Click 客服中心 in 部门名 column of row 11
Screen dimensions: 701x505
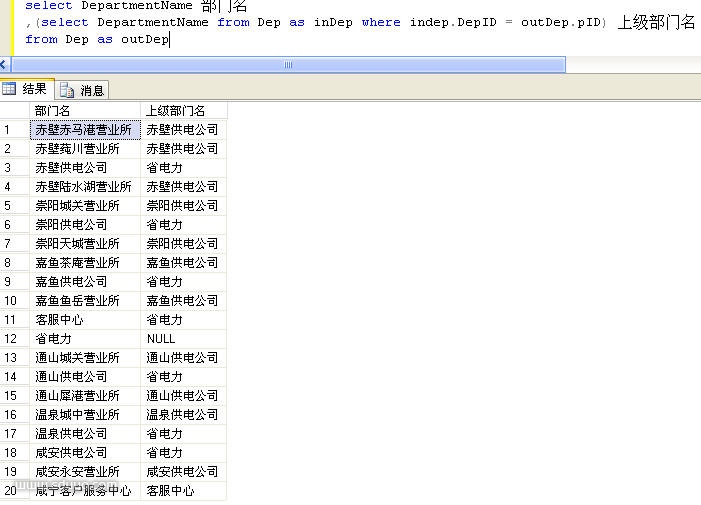click(x=85, y=320)
